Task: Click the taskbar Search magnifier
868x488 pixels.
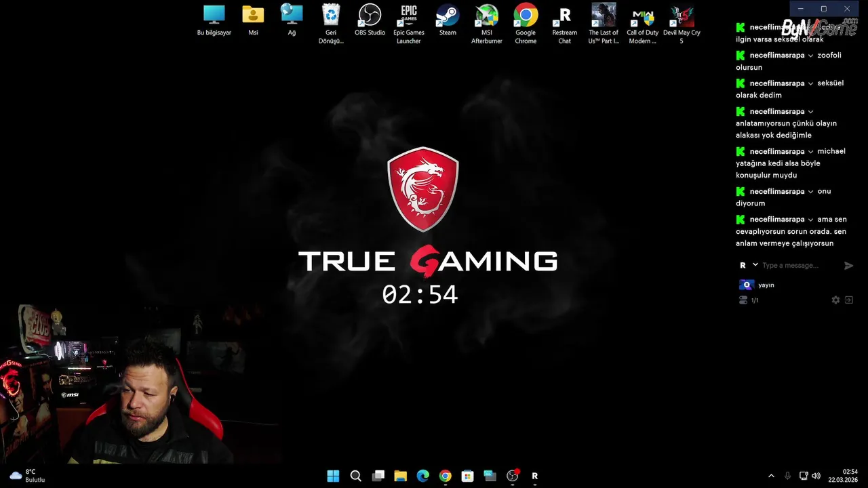Action: pyautogui.click(x=355, y=476)
